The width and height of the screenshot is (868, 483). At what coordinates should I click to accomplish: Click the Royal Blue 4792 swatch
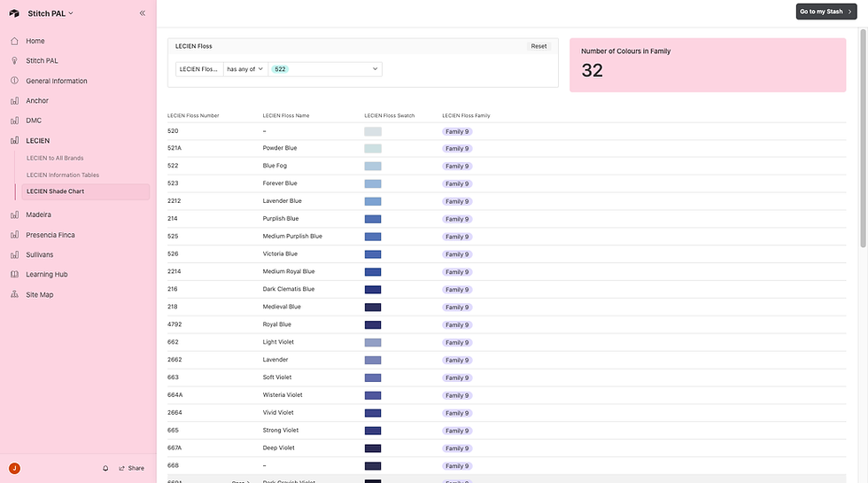[x=373, y=325]
